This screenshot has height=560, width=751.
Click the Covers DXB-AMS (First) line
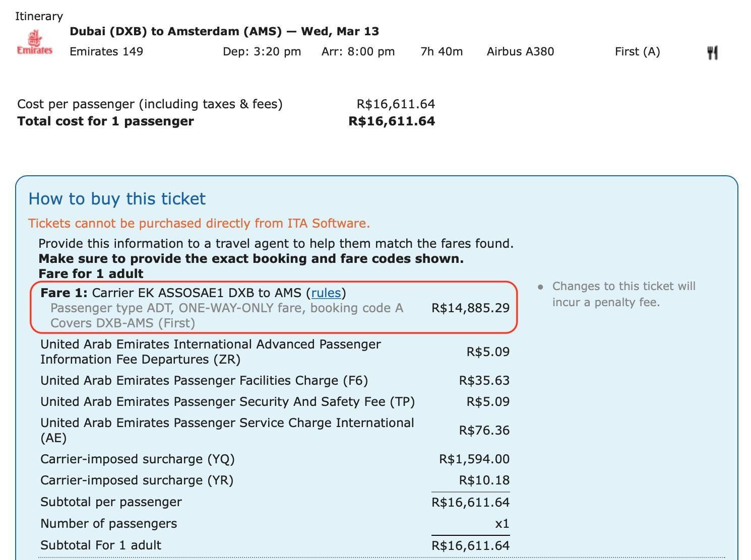pyautogui.click(x=122, y=323)
